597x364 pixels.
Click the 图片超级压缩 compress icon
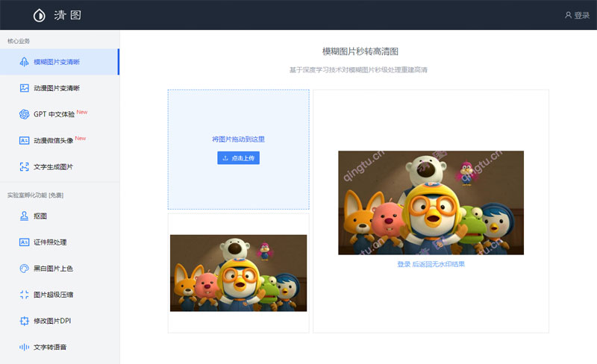pyautogui.click(x=25, y=295)
